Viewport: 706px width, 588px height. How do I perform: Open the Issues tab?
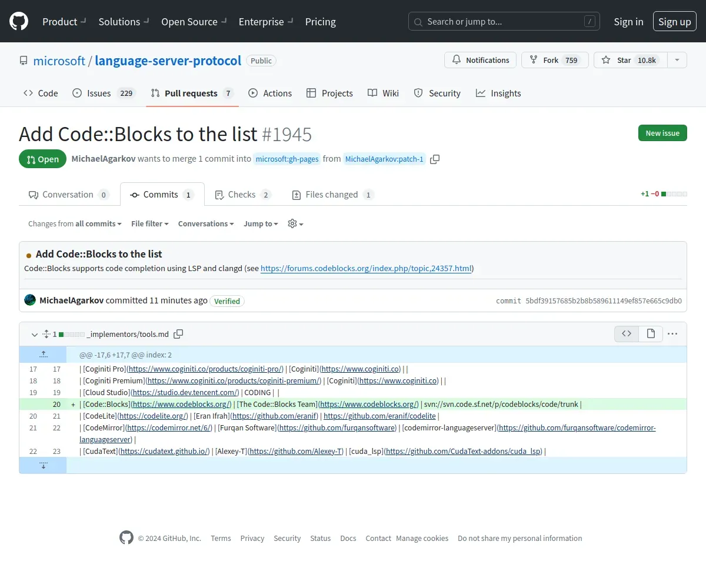[x=104, y=93]
